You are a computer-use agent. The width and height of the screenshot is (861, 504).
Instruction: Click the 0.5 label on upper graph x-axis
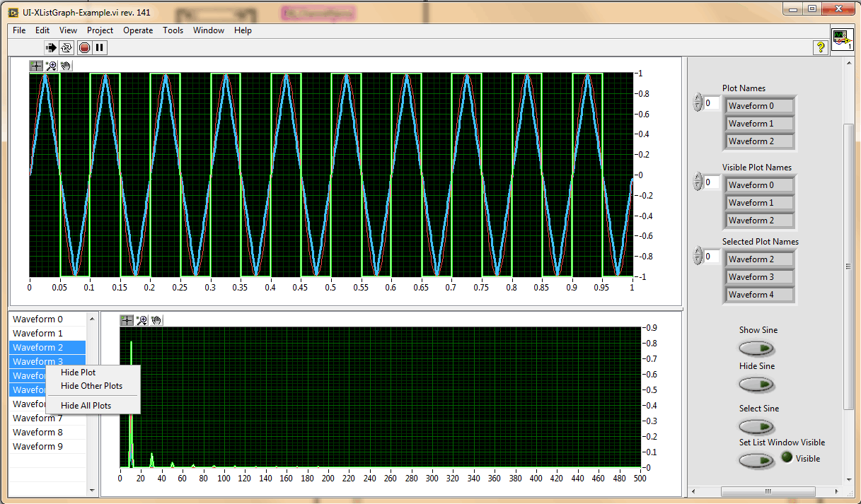click(x=330, y=288)
